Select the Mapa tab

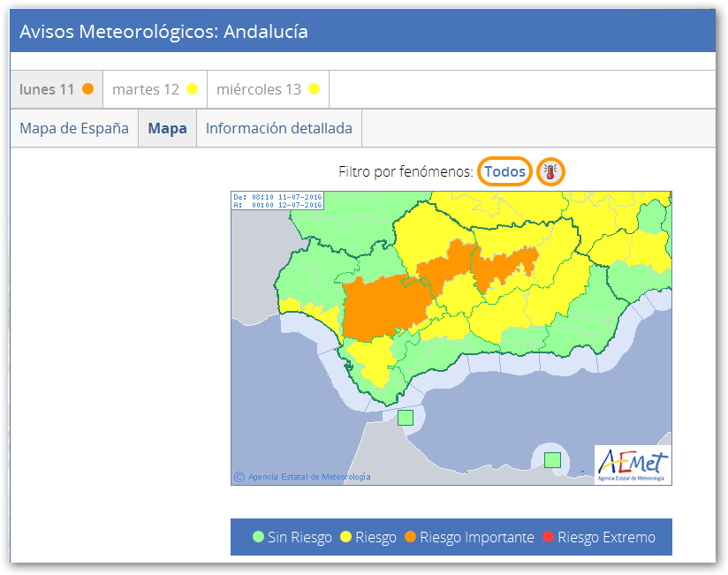click(167, 128)
